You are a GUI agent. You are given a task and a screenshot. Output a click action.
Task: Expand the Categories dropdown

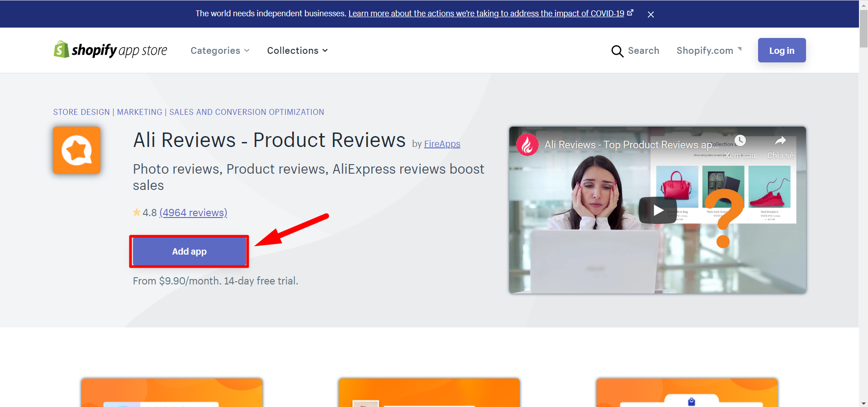click(x=220, y=51)
